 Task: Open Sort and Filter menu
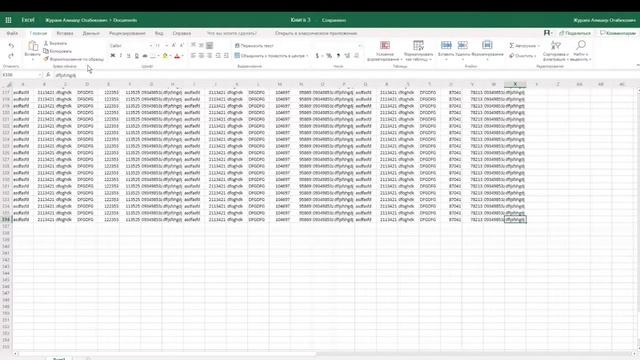point(556,51)
